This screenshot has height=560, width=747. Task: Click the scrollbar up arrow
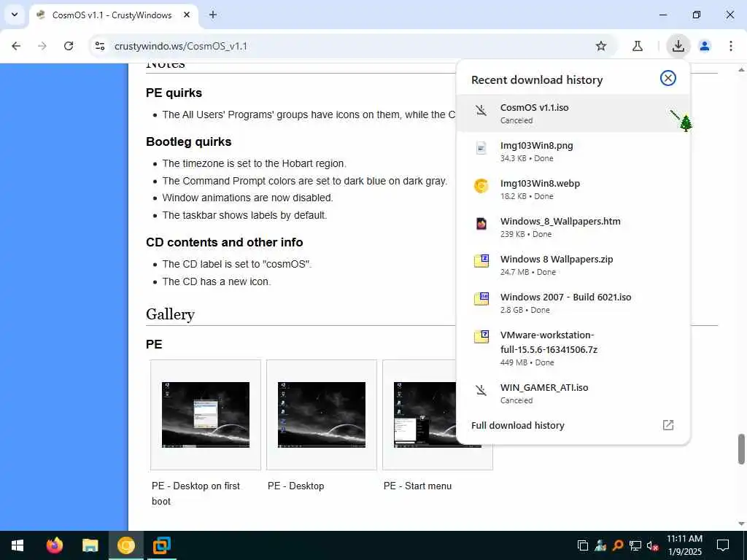[741, 69]
